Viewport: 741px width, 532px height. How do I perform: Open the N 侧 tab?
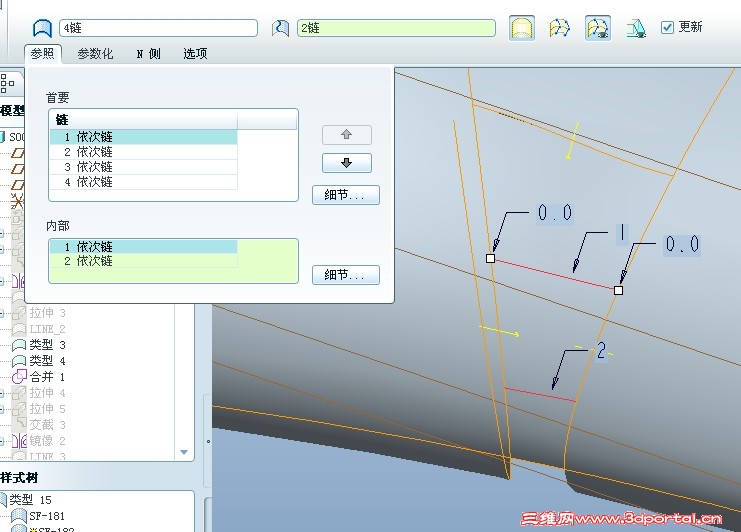point(148,54)
